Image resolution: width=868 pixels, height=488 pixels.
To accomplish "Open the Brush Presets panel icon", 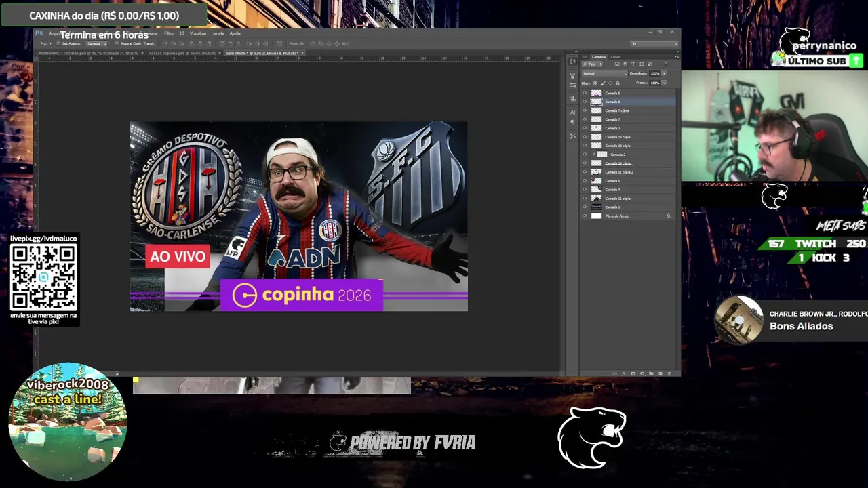I will tap(573, 85).
